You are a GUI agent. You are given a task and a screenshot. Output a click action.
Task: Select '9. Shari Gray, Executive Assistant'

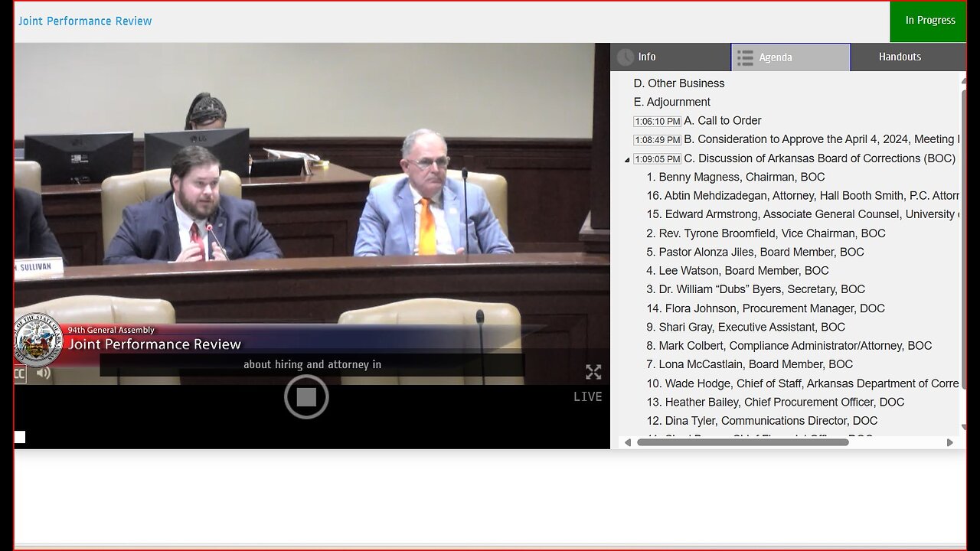(746, 327)
